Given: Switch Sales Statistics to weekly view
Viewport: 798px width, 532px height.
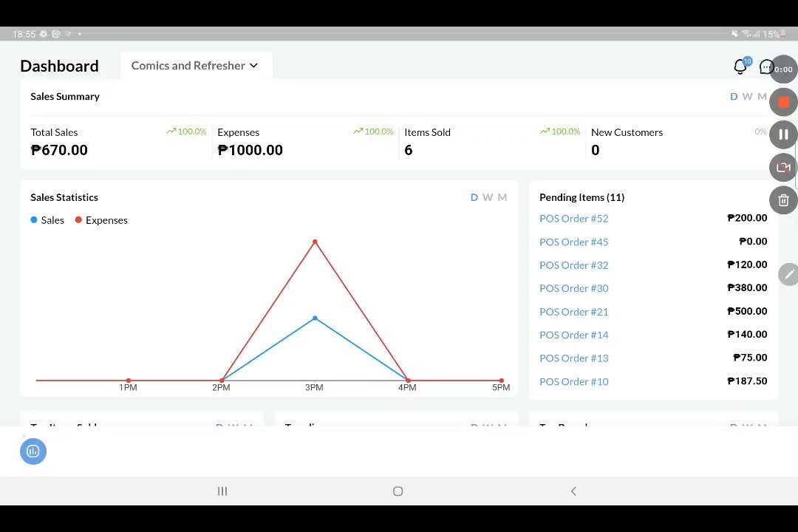Looking at the screenshot, I should click(488, 197).
